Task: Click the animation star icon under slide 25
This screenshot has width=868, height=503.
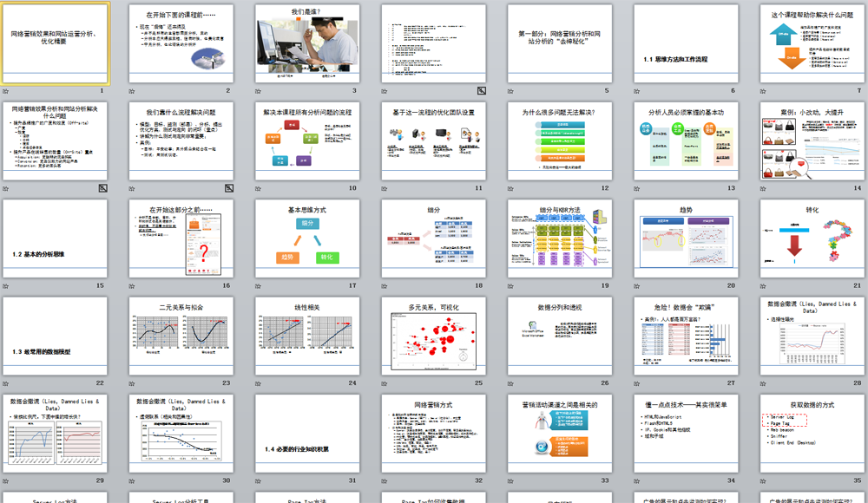Action: tap(385, 382)
